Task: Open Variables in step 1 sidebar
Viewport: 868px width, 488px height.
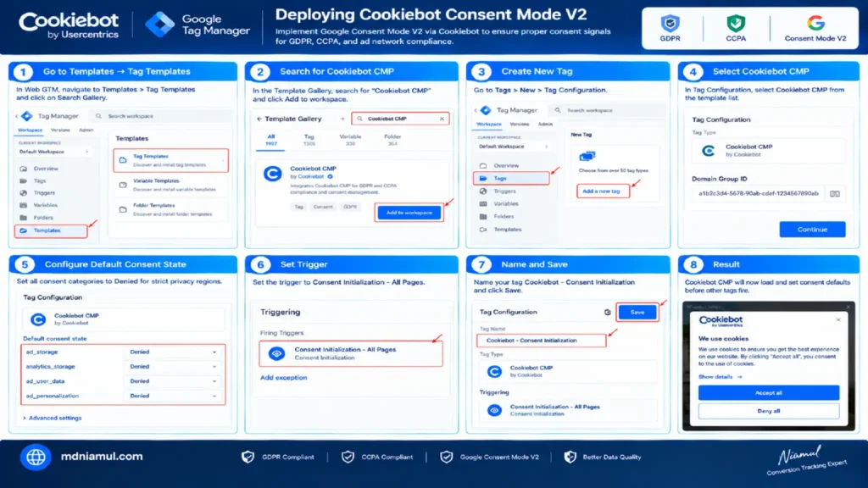Action: click(46, 205)
